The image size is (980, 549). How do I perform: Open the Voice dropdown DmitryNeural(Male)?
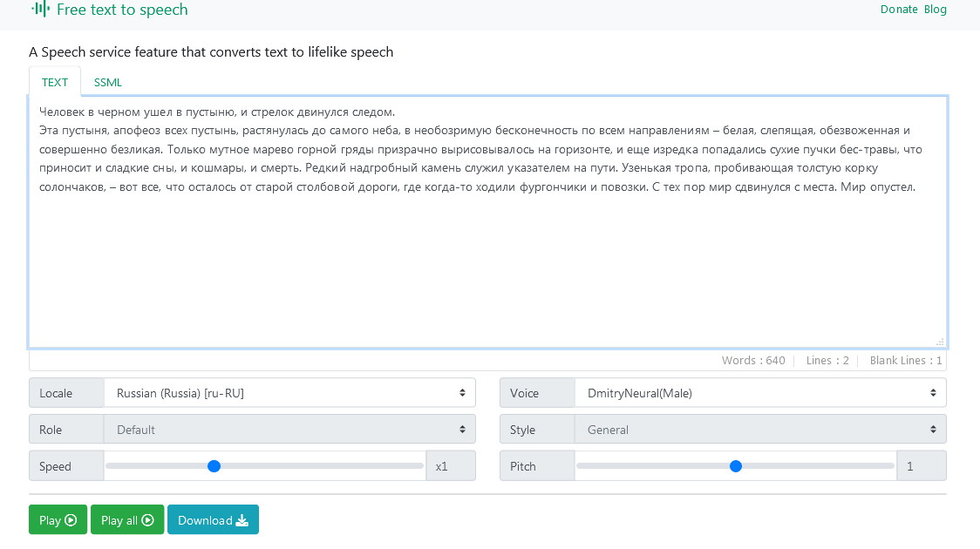(760, 393)
